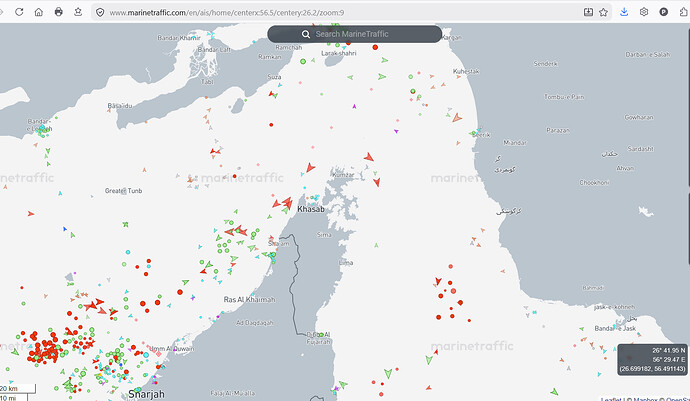Click the Greater Tunb island label
690x401 pixels.
click(123, 191)
